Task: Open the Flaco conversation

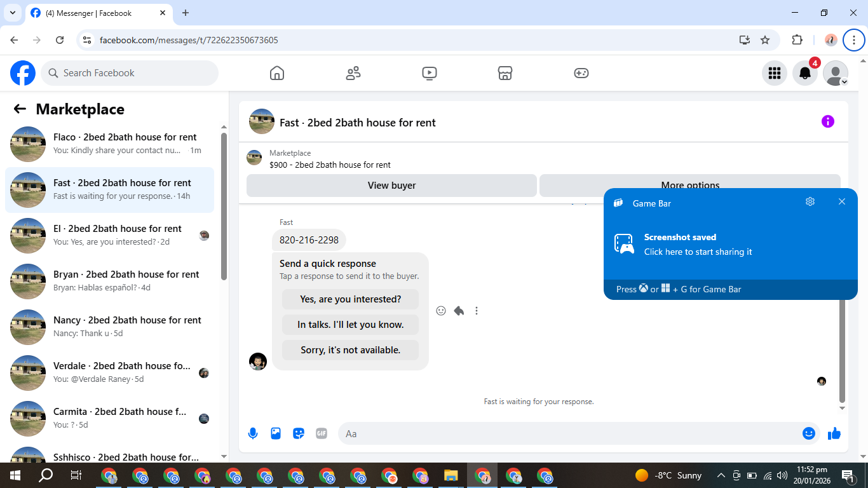Action: click(x=109, y=144)
